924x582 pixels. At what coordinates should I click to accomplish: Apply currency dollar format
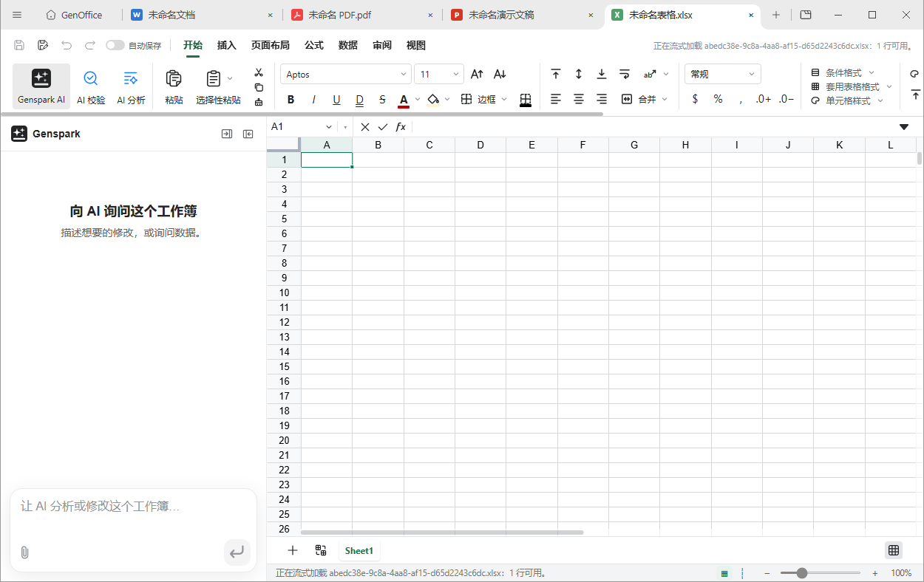pos(695,99)
